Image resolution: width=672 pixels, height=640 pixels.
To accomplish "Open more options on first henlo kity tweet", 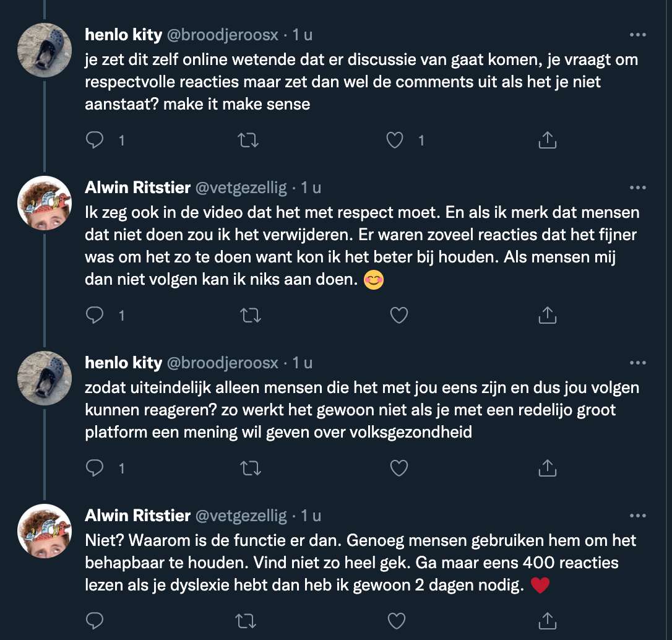I will pyautogui.click(x=638, y=35).
